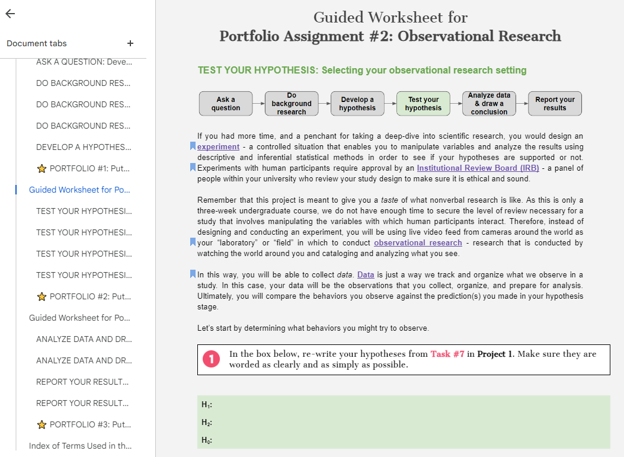Click the bookmark icon beside 'Experiments with human participants'
624x457 pixels.
tap(193, 168)
